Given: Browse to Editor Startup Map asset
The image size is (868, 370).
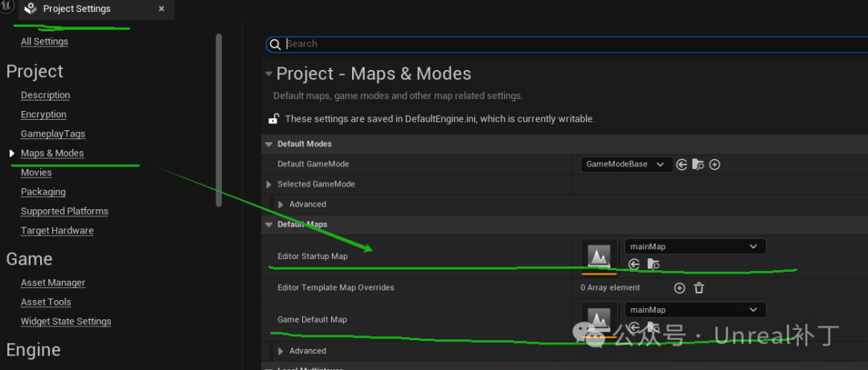Looking at the screenshot, I should (653, 264).
